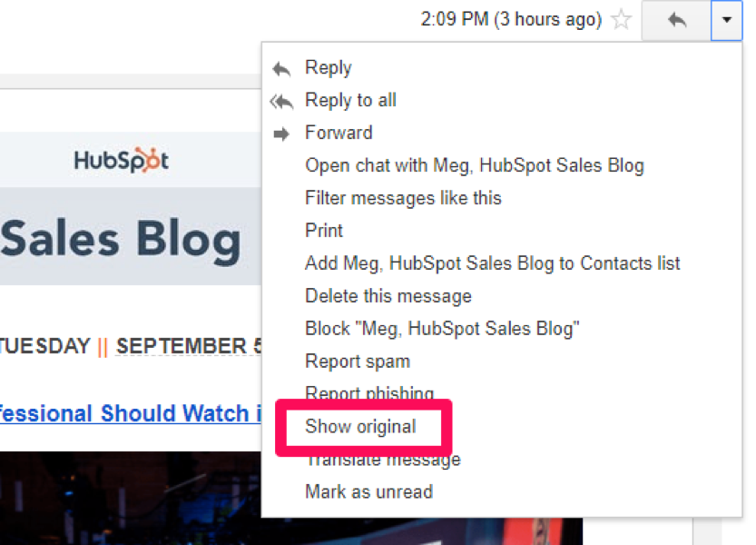
Task: Choose Forward from the menu
Action: (339, 133)
